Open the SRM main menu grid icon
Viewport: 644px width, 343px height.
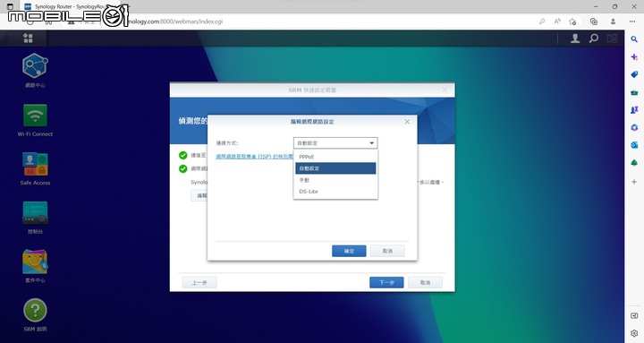[28, 39]
